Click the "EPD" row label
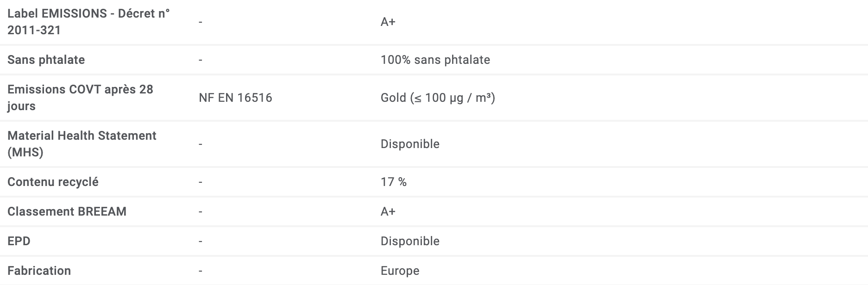This screenshot has width=868, height=285. (x=19, y=241)
